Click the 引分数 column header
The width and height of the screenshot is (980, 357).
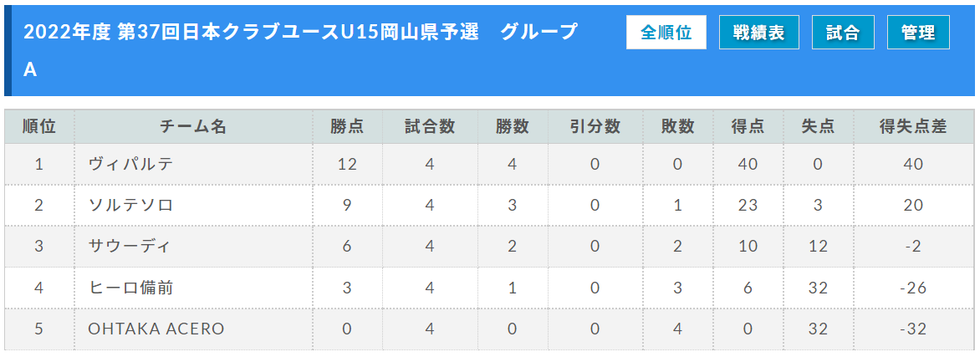click(595, 127)
